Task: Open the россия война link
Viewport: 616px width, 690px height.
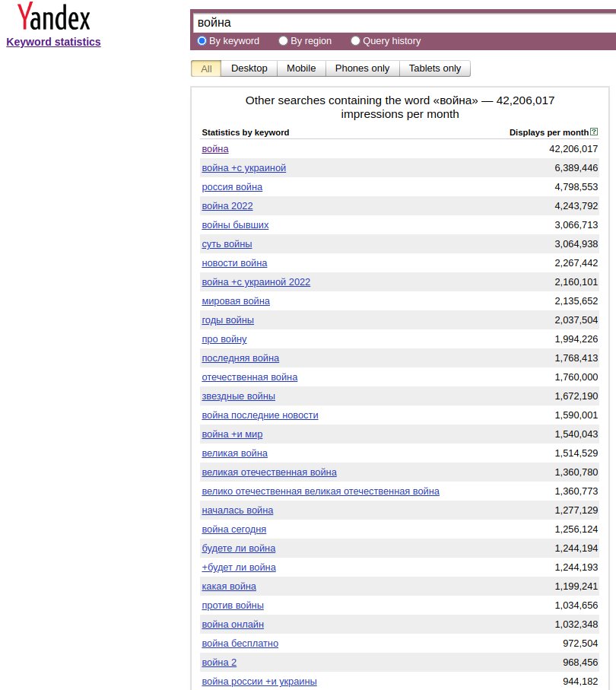Action: [232, 187]
